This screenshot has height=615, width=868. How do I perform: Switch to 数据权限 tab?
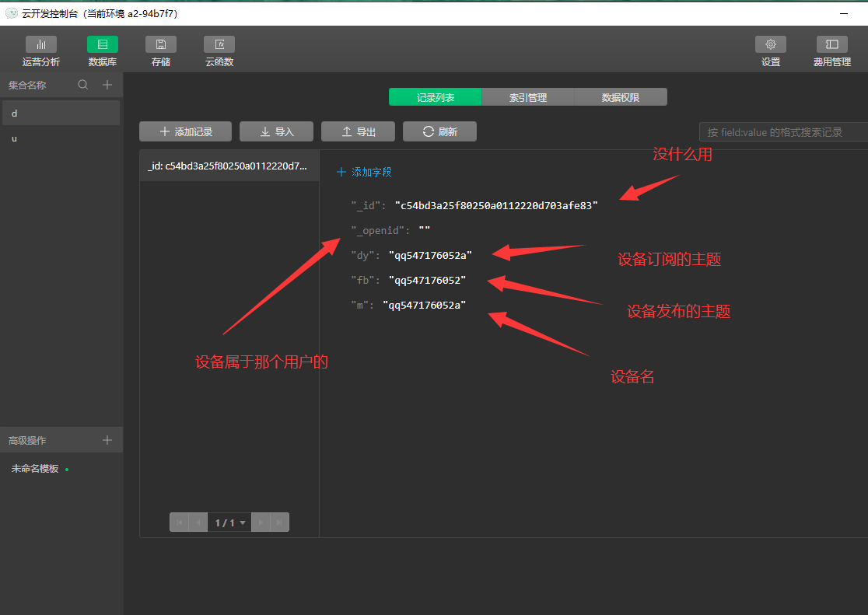[x=621, y=97]
